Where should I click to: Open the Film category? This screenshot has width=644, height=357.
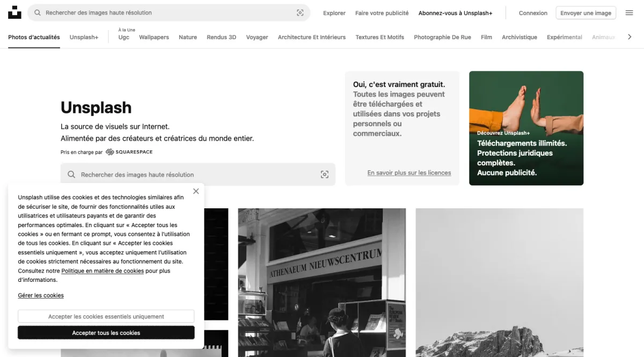486,37
